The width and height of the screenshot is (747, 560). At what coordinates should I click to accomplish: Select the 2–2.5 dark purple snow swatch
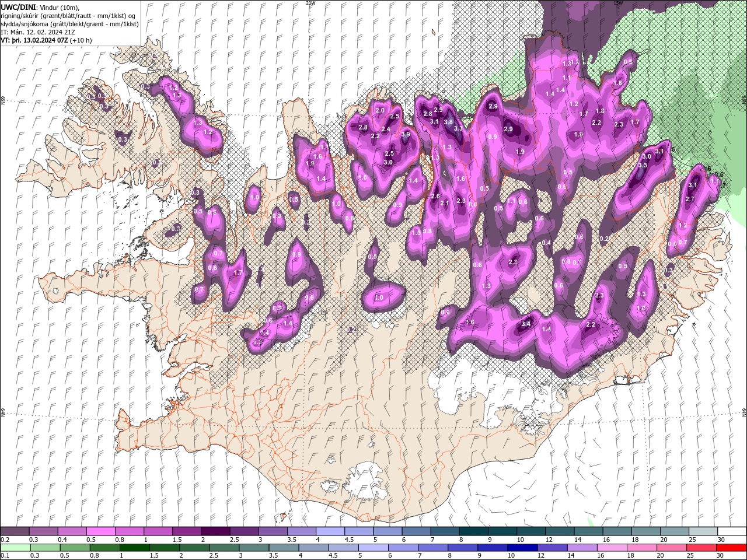(x=215, y=531)
